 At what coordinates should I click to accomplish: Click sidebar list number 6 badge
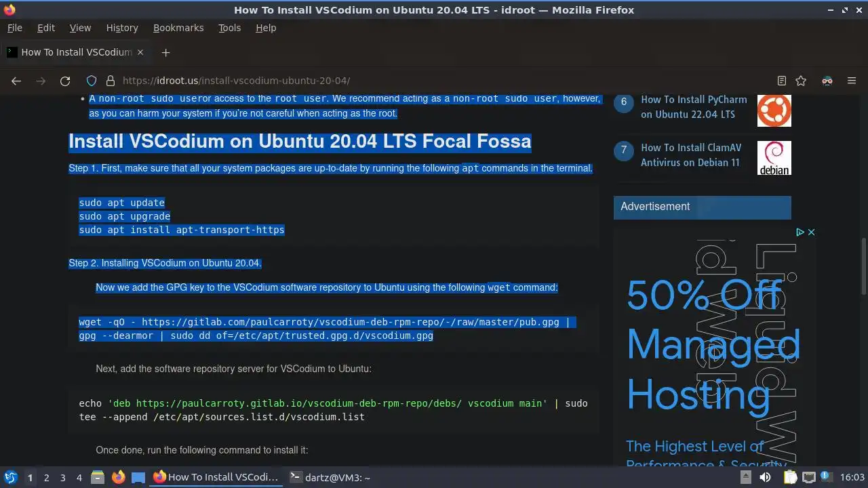[624, 102]
